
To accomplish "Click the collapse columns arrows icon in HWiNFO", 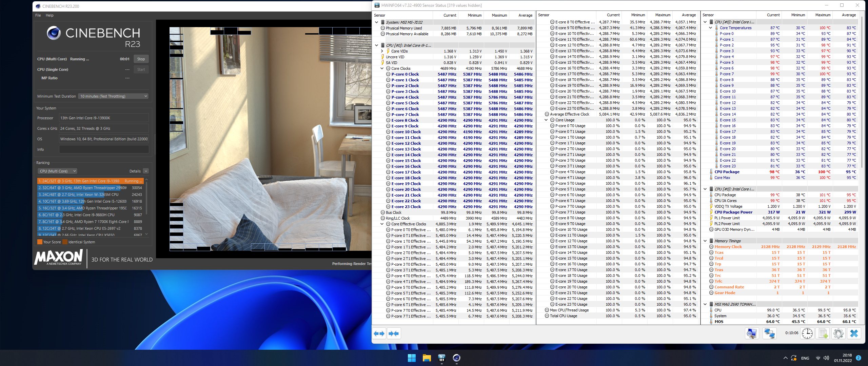I will [394, 333].
